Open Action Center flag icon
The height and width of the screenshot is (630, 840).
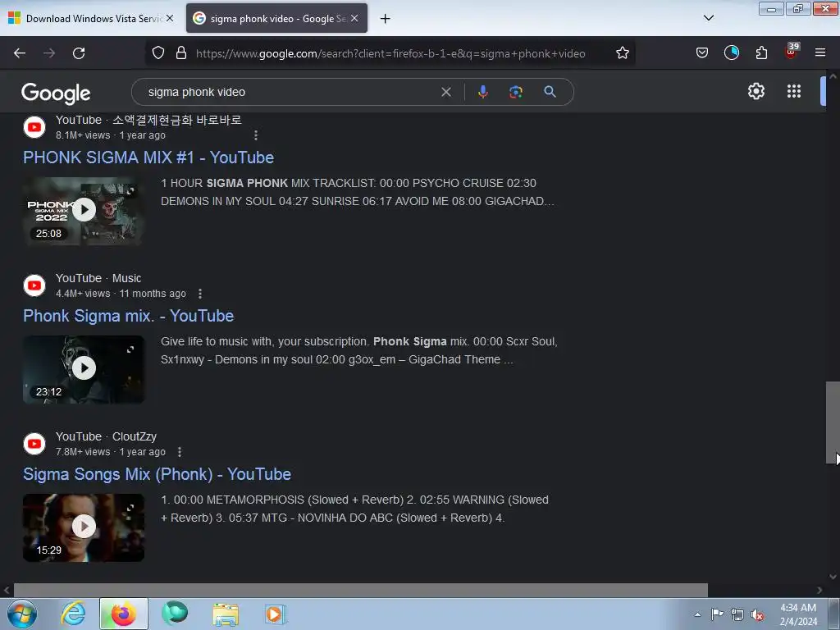[x=717, y=614]
